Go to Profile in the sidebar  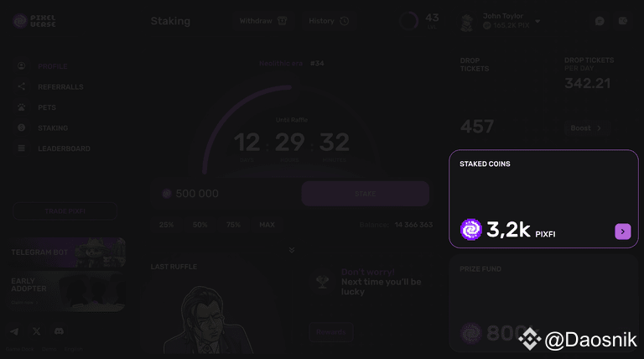[x=53, y=66]
